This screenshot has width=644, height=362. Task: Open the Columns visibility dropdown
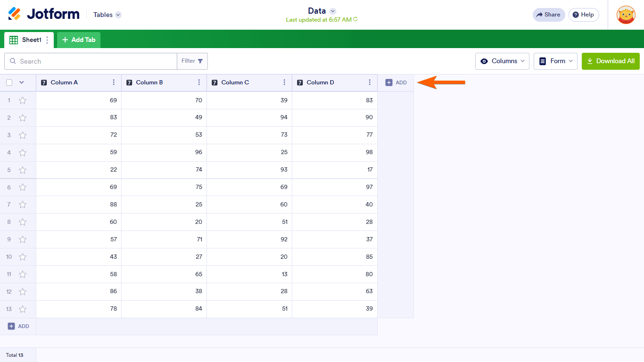(502, 61)
